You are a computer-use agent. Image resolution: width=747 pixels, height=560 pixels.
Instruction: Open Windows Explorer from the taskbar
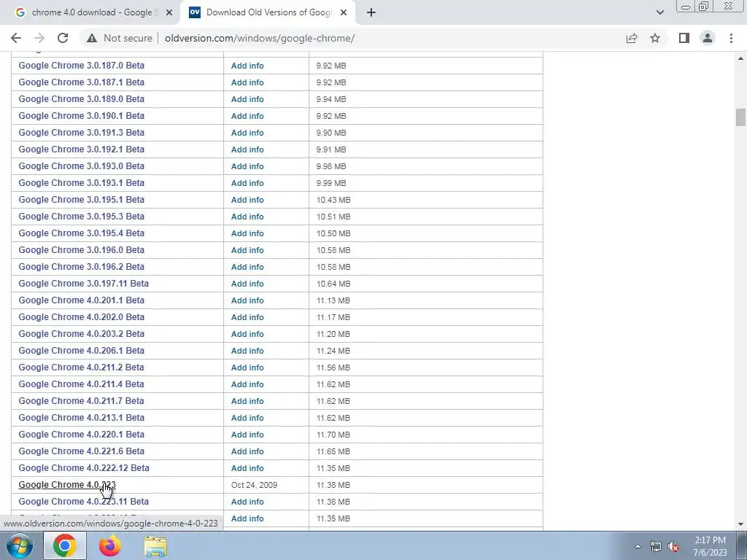[155, 546]
